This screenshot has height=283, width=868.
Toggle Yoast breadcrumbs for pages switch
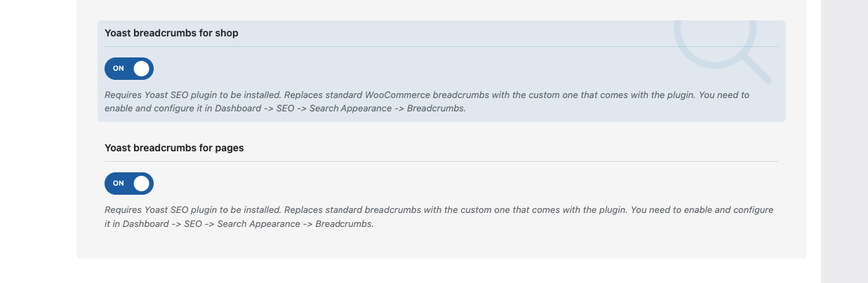pyautogui.click(x=129, y=184)
